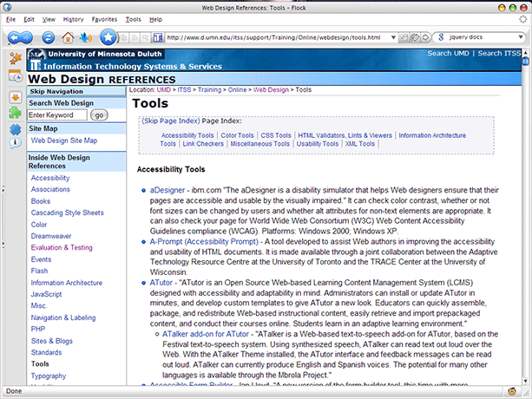Open the Favorites menu
This screenshot has height=399, width=532.
pos(104,18)
